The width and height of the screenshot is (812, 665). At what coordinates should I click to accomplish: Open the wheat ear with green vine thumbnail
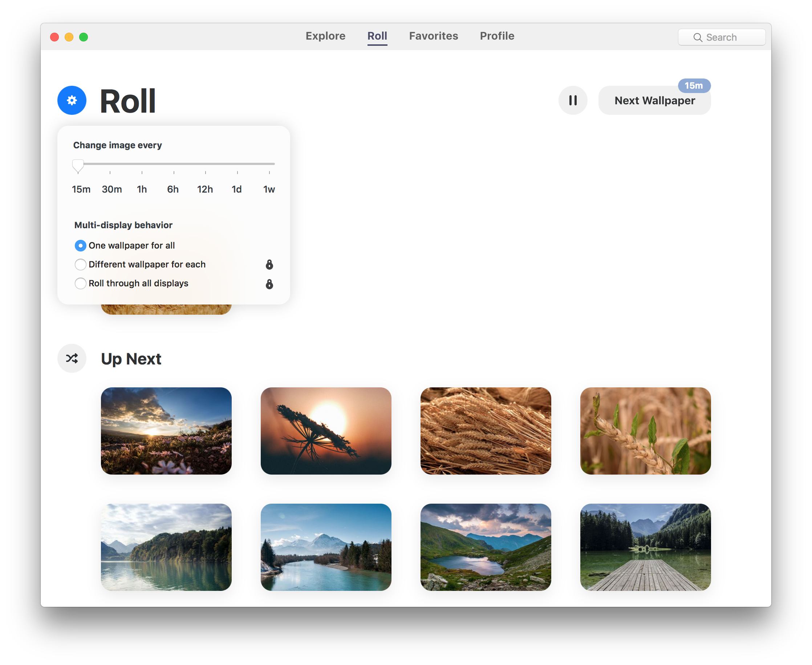pyautogui.click(x=645, y=431)
